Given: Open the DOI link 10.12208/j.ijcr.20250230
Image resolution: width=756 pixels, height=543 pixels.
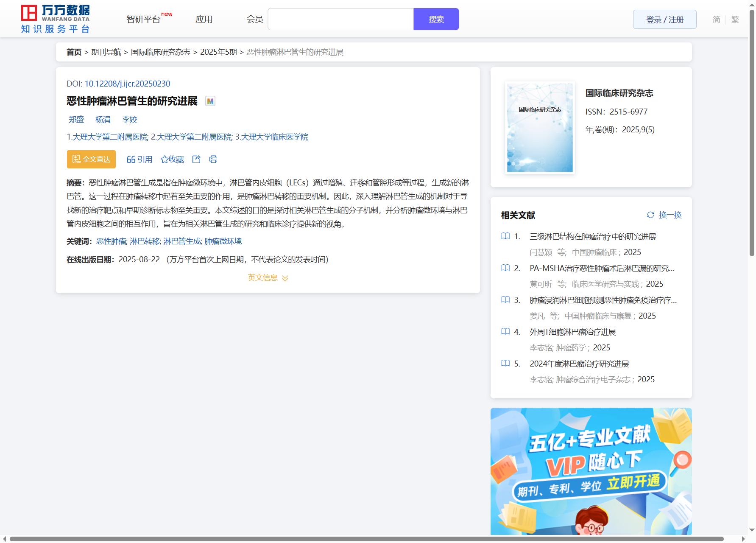Looking at the screenshot, I should (127, 84).
